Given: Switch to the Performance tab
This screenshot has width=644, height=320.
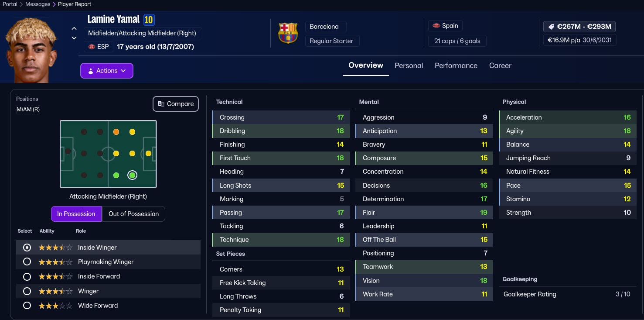Looking at the screenshot, I should 456,66.
